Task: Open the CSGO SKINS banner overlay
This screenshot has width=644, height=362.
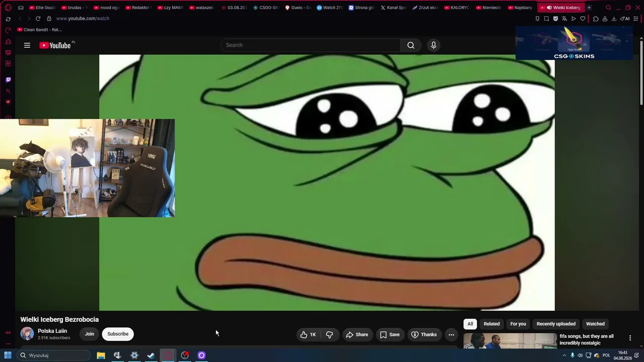Action: click(574, 43)
